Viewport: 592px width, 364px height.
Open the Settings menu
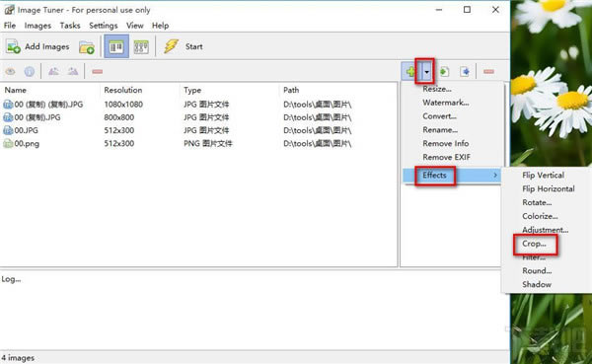coord(103,26)
